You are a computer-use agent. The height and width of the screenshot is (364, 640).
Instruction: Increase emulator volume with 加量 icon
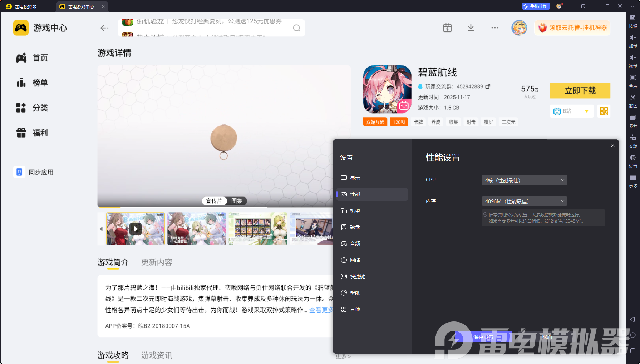tap(633, 41)
